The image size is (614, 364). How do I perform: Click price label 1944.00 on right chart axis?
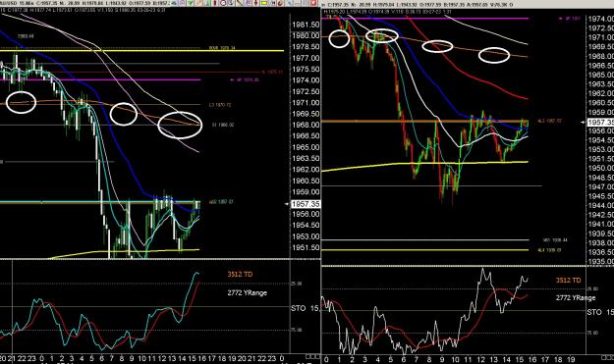pyautogui.click(x=600, y=206)
